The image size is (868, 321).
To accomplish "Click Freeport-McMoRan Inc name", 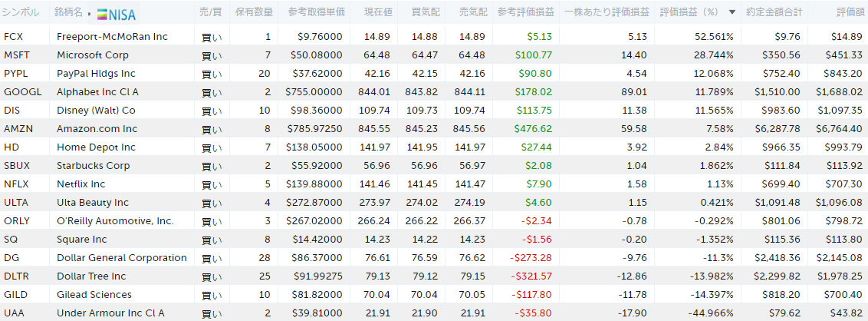I will coord(113,37).
